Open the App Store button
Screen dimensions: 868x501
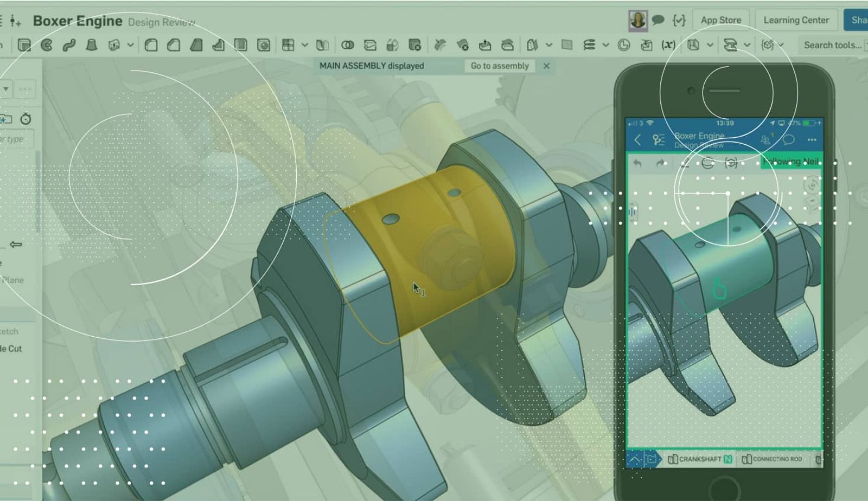[x=720, y=20]
